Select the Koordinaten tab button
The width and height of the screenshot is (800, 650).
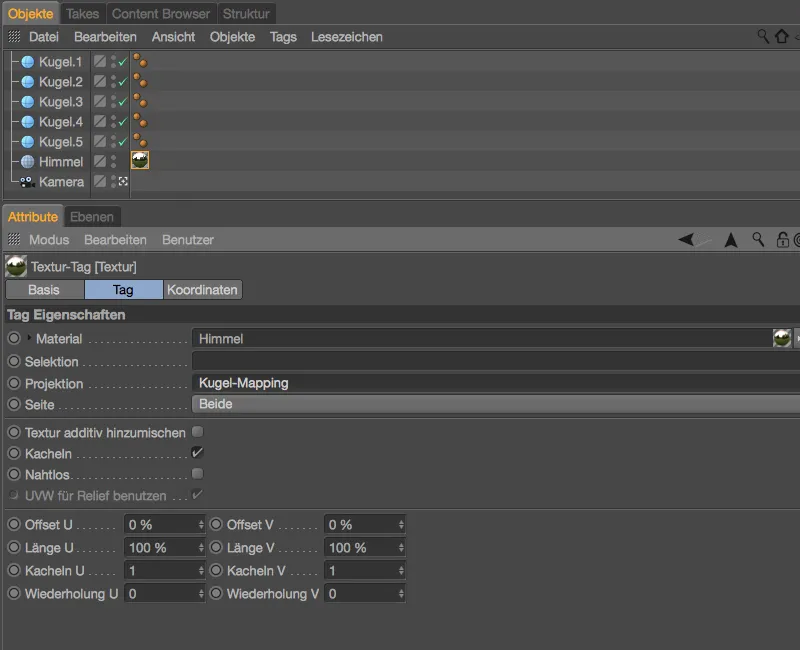pos(202,290)
